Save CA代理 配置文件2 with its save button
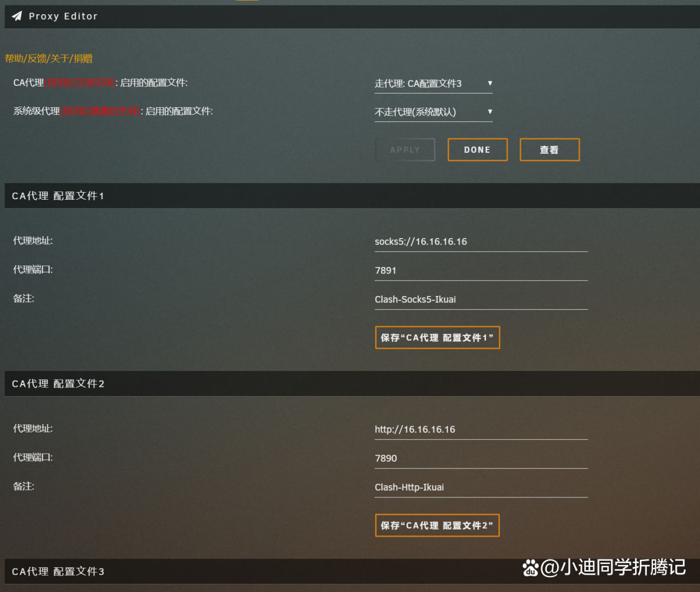Viewport: 700px width, 592px height. tap(437, 525)
